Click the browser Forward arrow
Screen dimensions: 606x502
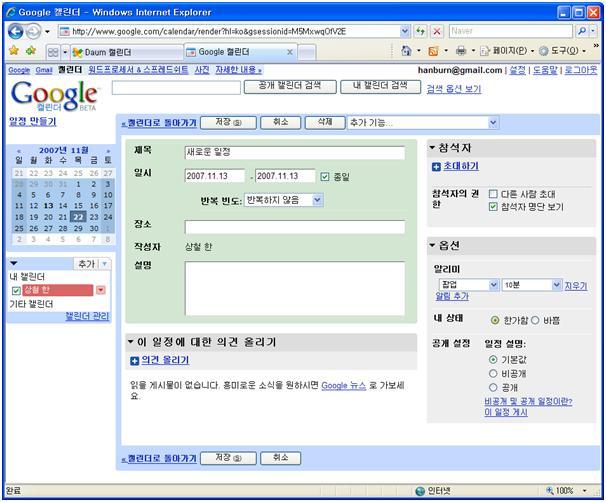click(33, 31)
